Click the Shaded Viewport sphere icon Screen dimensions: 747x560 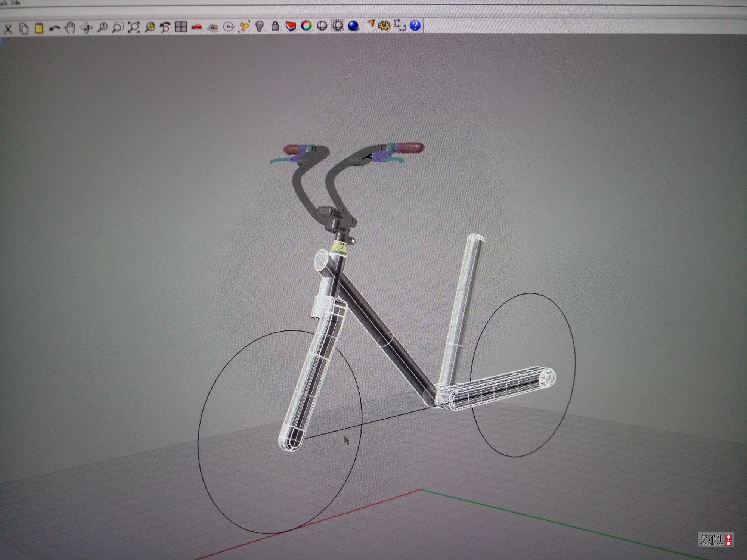[x=322, y=26]
